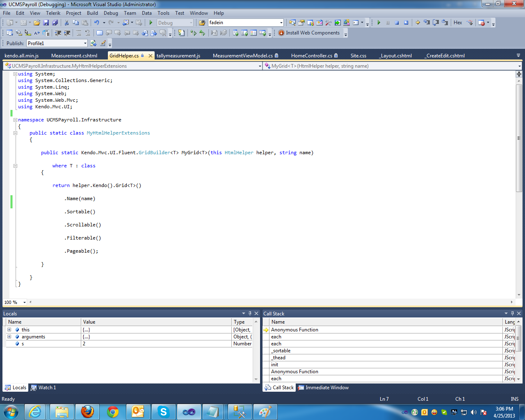Collapse the namespace UCMSPayroll.Infrastructure block
The image size is (525, 420).
15,120
